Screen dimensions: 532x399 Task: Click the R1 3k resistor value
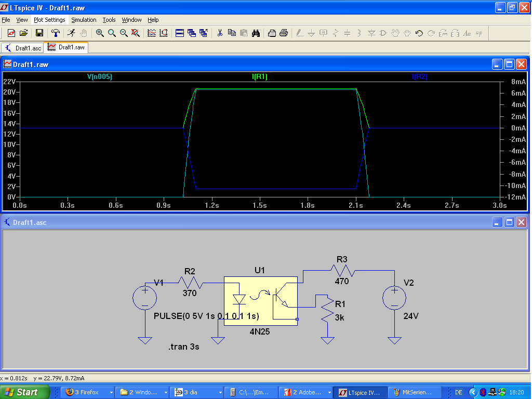pyautogui.click(x=340, y=317)
